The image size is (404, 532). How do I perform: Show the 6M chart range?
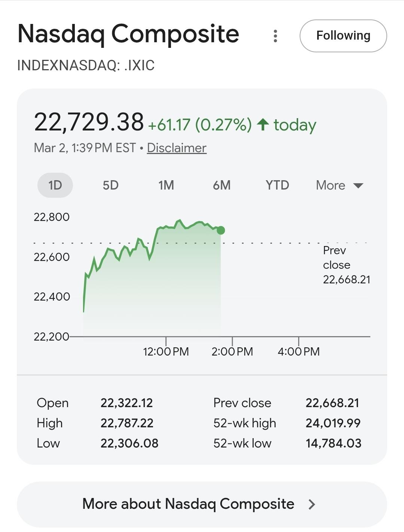point(221,185)
